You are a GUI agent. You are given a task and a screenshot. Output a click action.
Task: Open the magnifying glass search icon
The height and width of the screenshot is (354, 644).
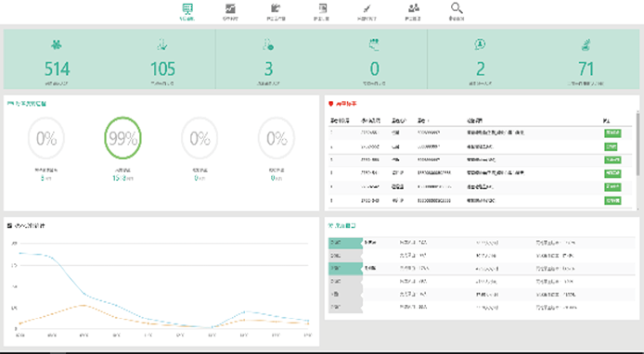click(457, 8)
